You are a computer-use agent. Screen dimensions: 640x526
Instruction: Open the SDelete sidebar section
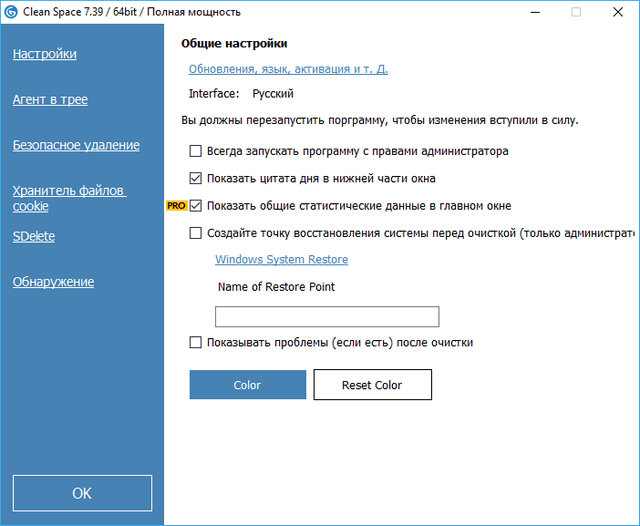pyautogui.click(x=34, y=236)
